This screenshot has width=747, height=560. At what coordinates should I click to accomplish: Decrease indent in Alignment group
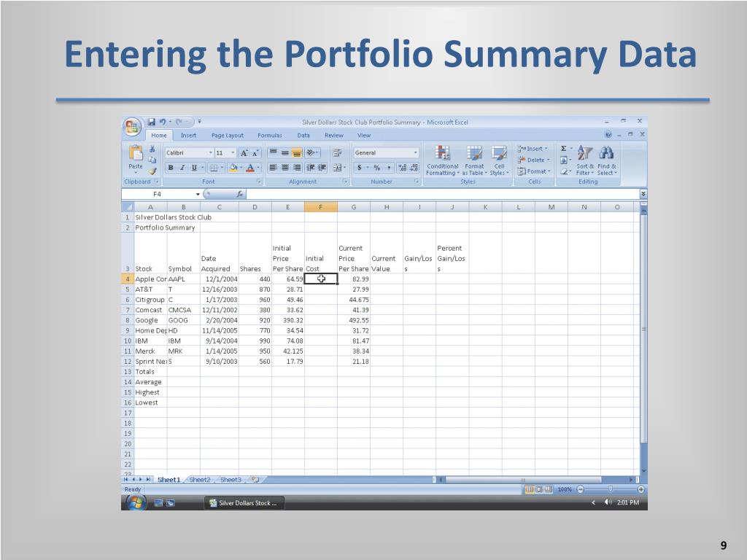[x=310, y=168]
